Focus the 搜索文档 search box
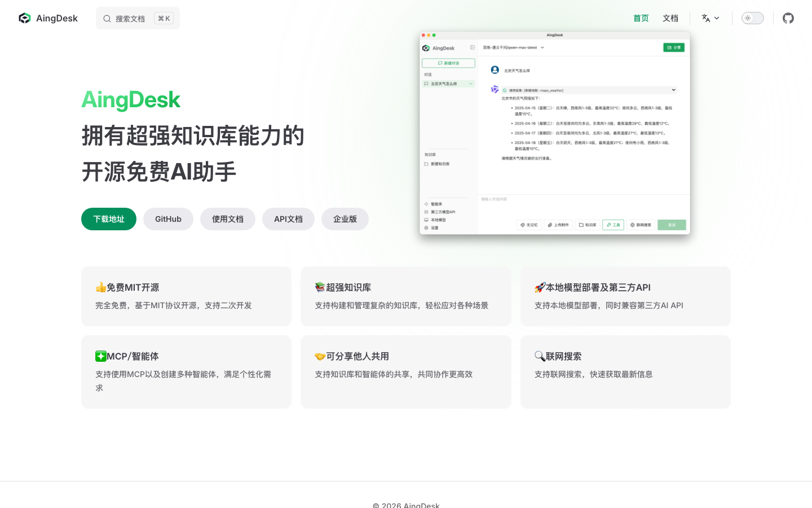Image resolution: width=812 pixels, height=508 pixels. [138, 18]
